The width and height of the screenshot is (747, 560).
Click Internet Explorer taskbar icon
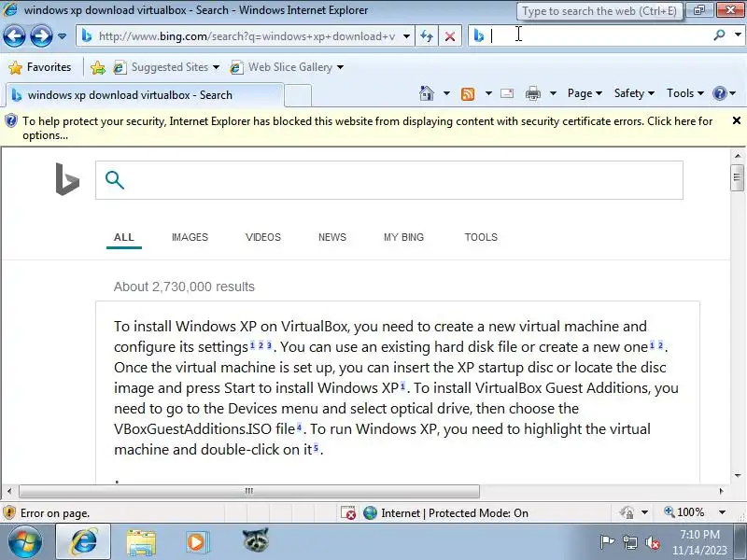[x=83, y=542]
